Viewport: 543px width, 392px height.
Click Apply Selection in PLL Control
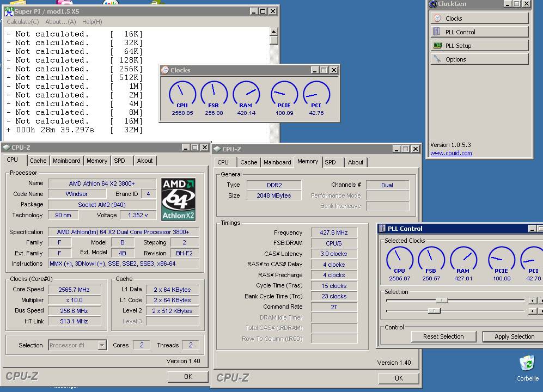pos(514,336)
